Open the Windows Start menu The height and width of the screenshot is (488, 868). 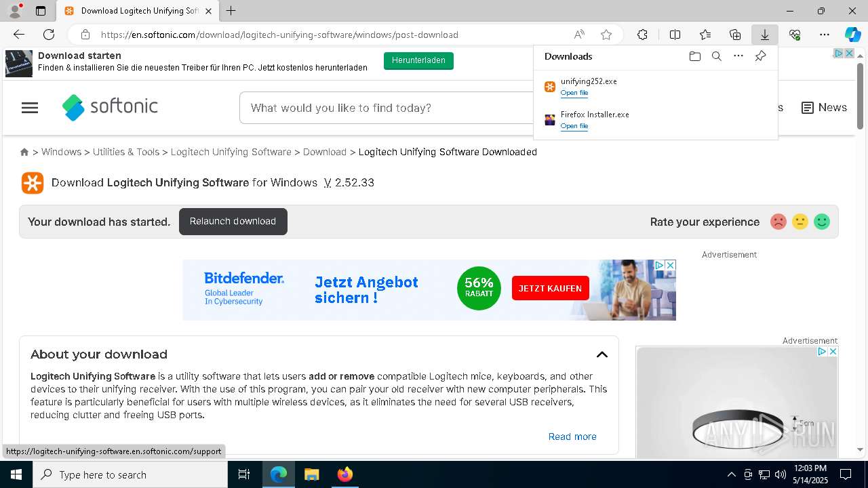(16, 474)
